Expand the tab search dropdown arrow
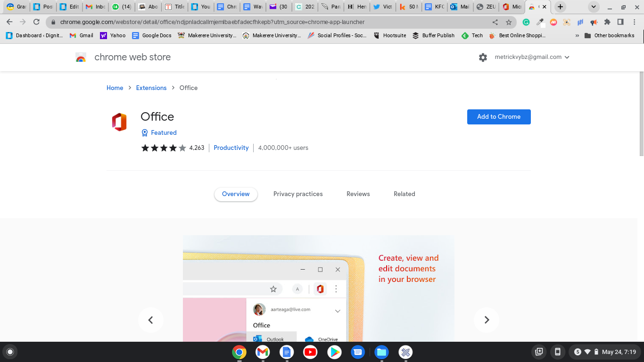The width and height of the screenshot is (644, 362). tap(594, 7)
